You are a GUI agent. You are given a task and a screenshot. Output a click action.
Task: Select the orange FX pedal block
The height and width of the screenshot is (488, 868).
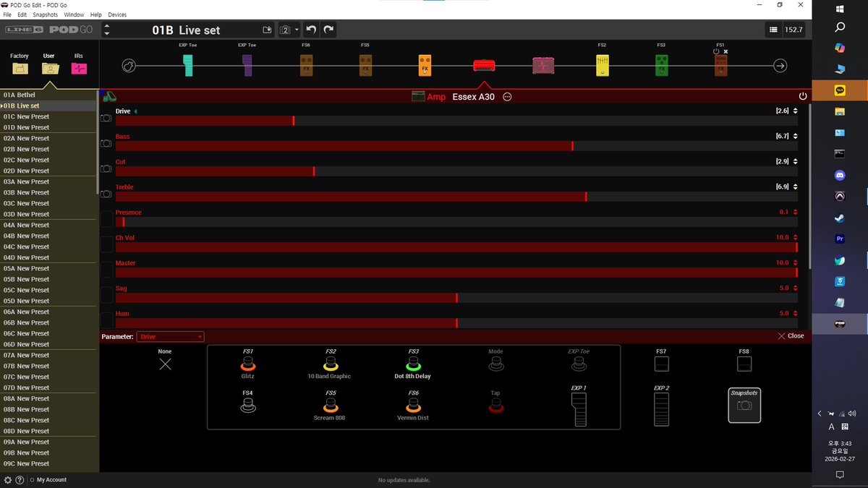[425, 66]
